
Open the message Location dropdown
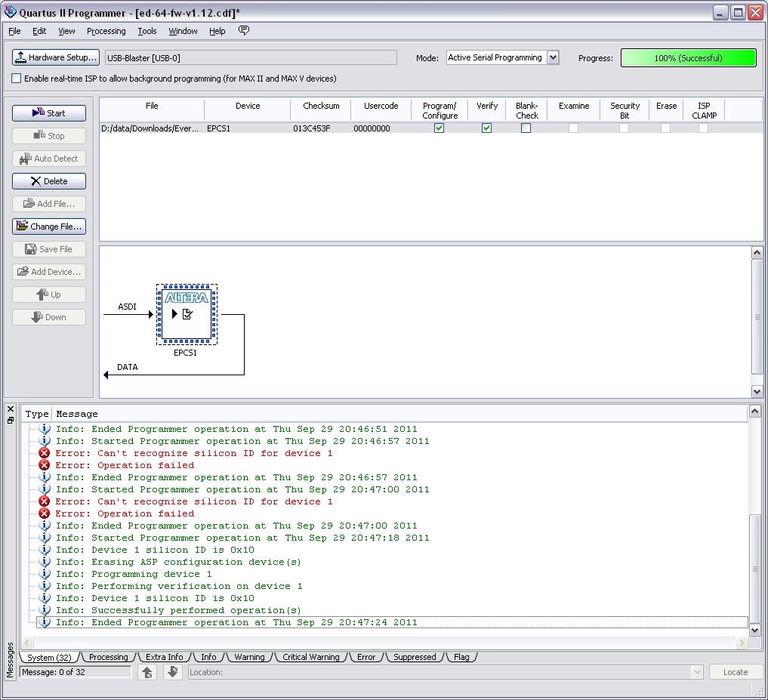[x=697, y=672]
